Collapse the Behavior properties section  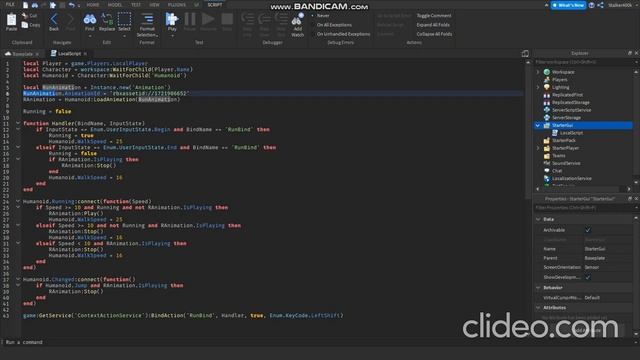(538, 287)
